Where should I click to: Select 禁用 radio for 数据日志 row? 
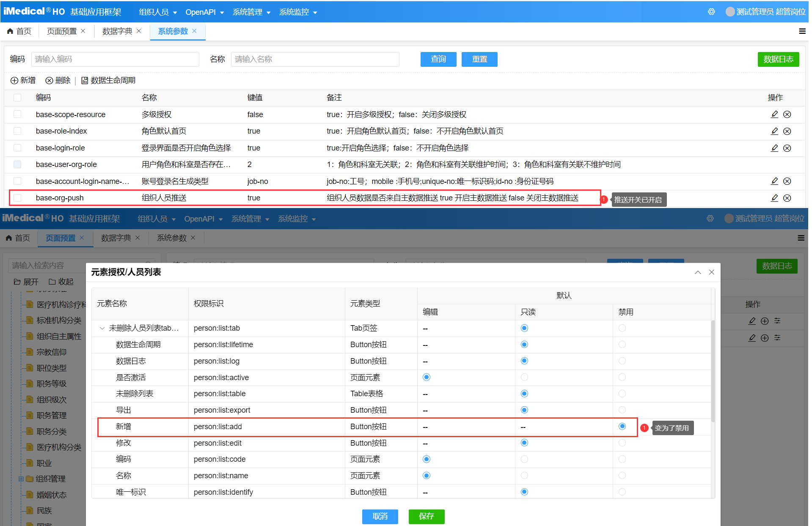click(622, 361)
